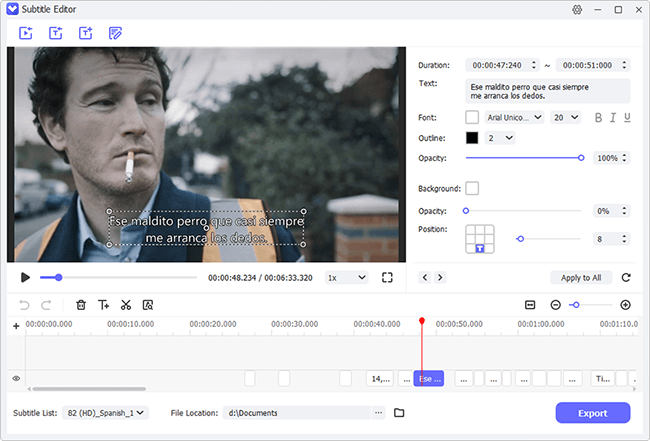The height and width of the screenshot is (441, 650).
Task: Open settings gear in title bar
Action: [x=577, y=10]
